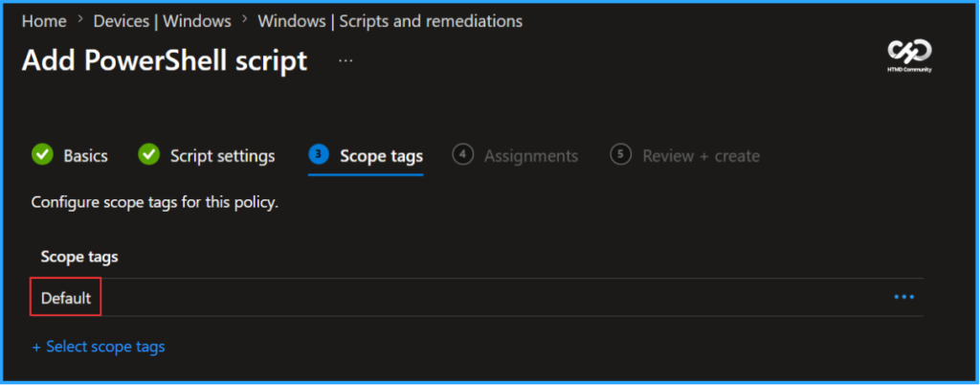The image size is (980, 385).
Task: Click the step 3 circle for Scope tags
Action: point(319,154)
